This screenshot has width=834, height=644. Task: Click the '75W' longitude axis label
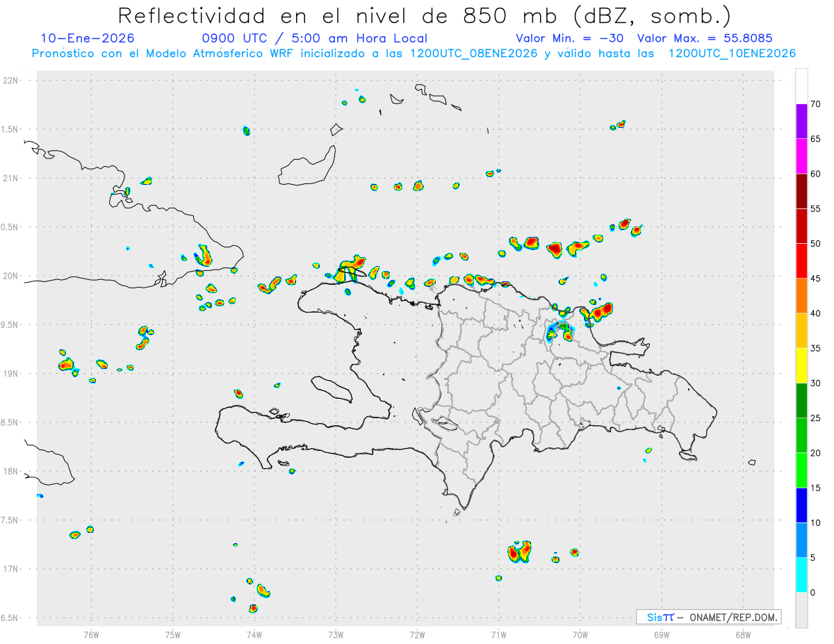pos(173,634)
